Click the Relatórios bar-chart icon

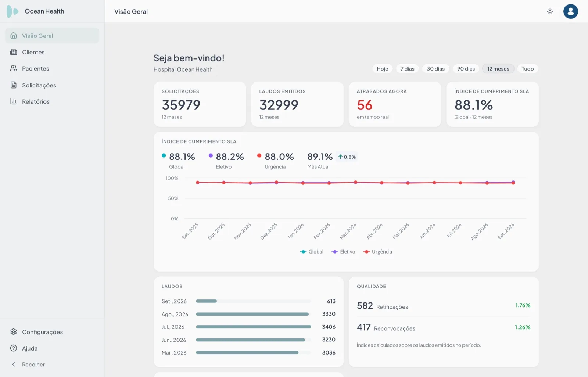pos(14,101)
